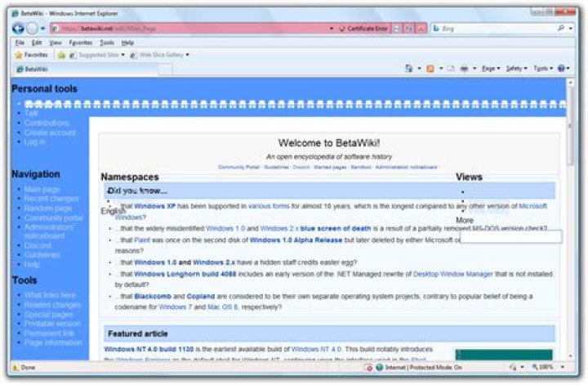Open the command bar Tools dropdown
The height and width of the screenshot is (385, 588).
(543, 69)
